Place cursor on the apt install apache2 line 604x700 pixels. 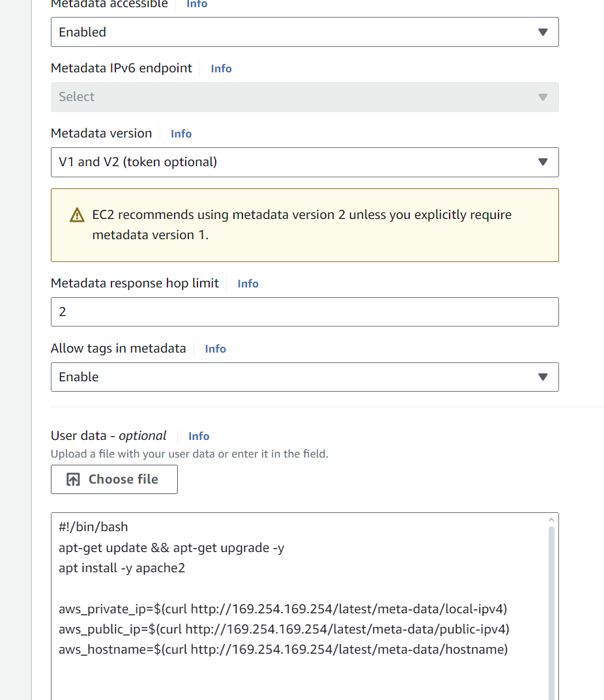[x=122, y=568]
